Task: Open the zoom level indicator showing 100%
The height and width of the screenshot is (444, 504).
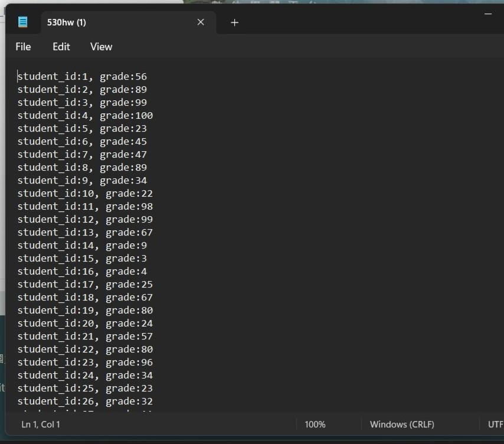Action: coord(315,424)
